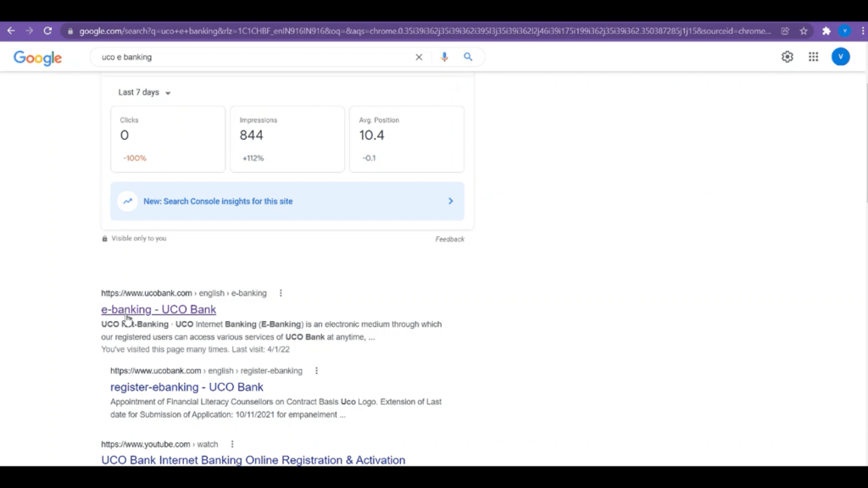This screenshot has height=488, width=868.
Task: Click the Feedback link
Action: point(449,239)
